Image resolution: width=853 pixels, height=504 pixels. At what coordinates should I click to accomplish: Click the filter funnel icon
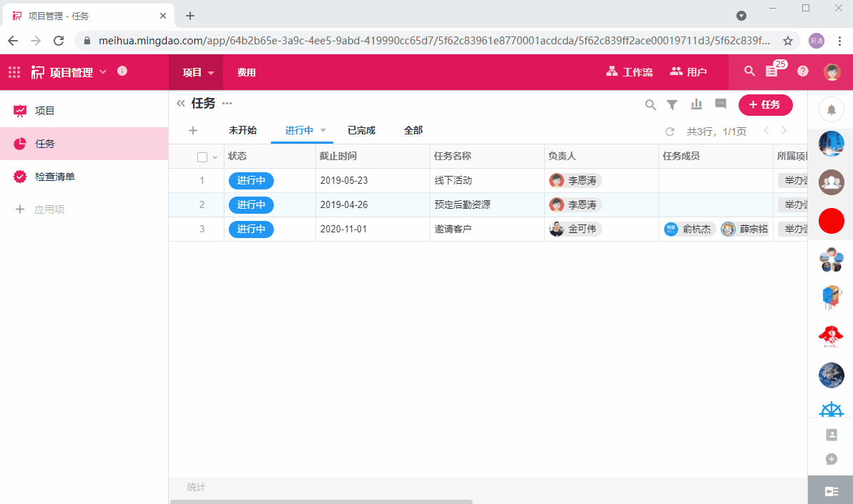click(672, 105)
